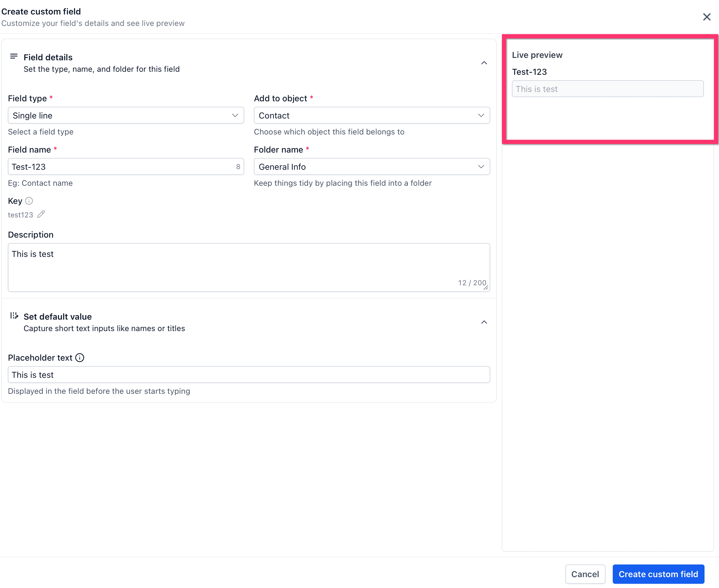Open the Add to object dropdown

point(372,115)
